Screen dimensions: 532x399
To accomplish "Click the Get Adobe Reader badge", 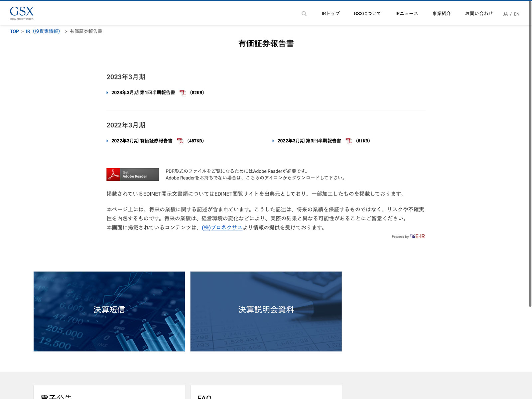I will point(133,175).
